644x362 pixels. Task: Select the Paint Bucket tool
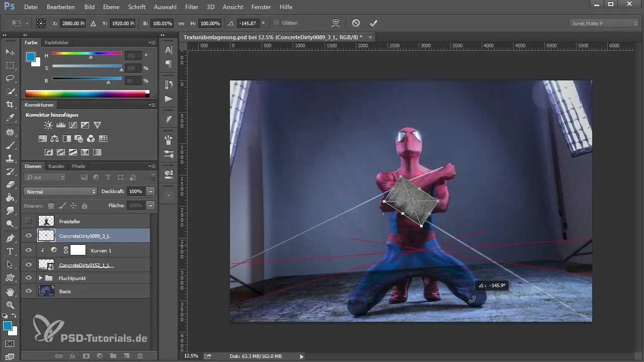(10, 198)
